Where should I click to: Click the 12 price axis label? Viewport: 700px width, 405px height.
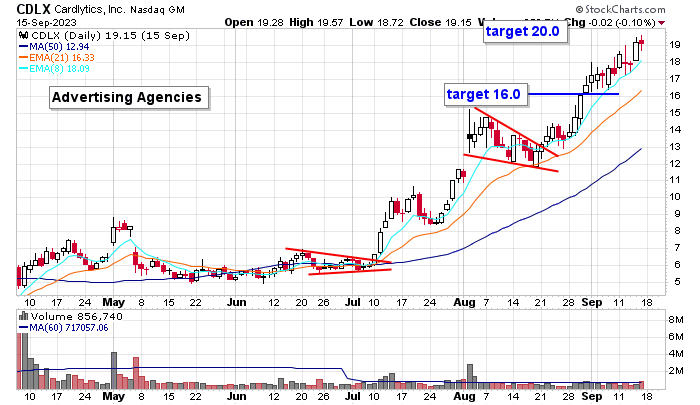pyautogui.click(x=675, y=163)
